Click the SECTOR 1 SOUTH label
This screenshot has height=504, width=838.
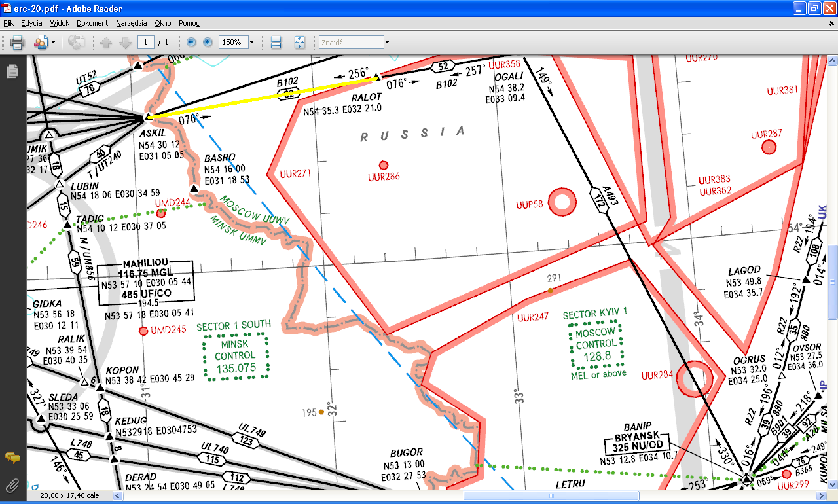234,326
